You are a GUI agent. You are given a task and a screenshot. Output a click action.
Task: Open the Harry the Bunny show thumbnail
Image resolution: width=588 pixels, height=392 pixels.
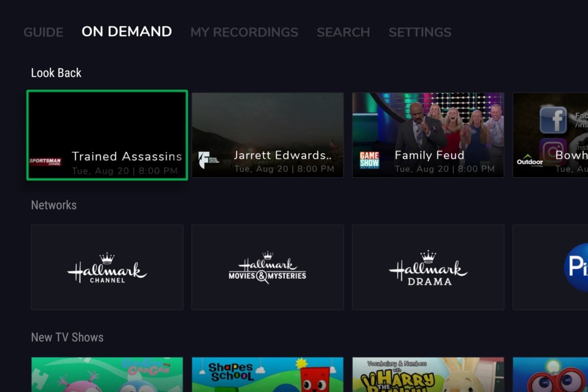[428, 375]
